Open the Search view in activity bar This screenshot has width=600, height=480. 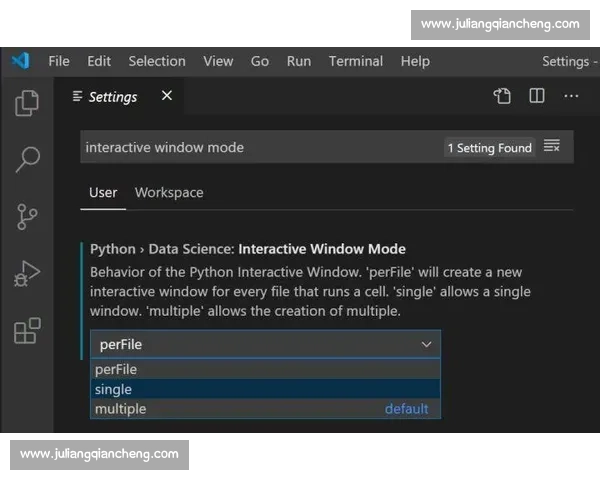(x=28, y=159)
